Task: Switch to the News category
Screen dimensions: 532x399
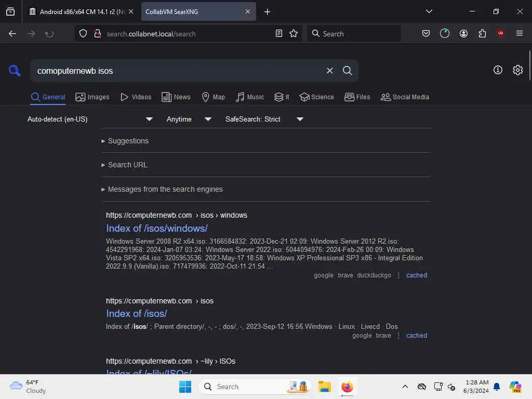Action: (176, 97)
